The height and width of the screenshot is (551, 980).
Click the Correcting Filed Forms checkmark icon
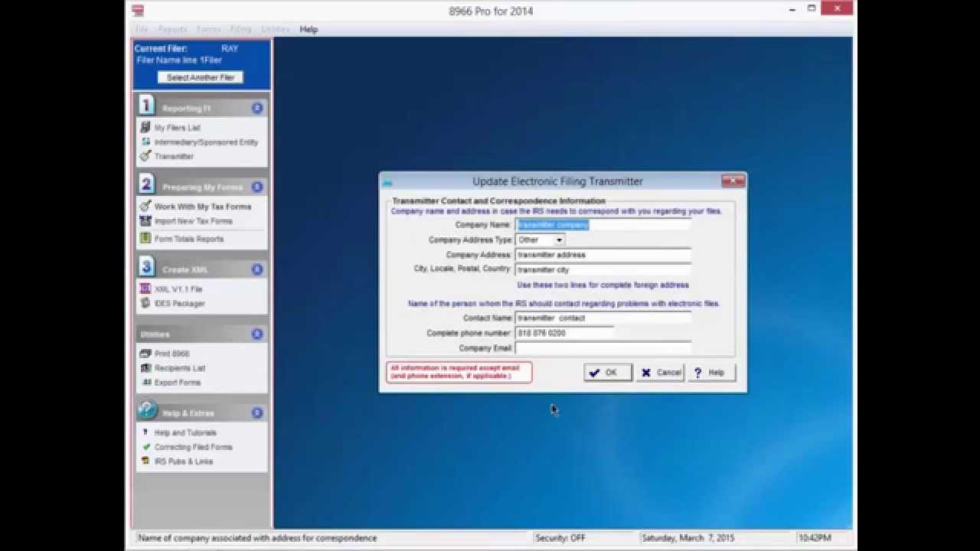[x=145, y=447]
